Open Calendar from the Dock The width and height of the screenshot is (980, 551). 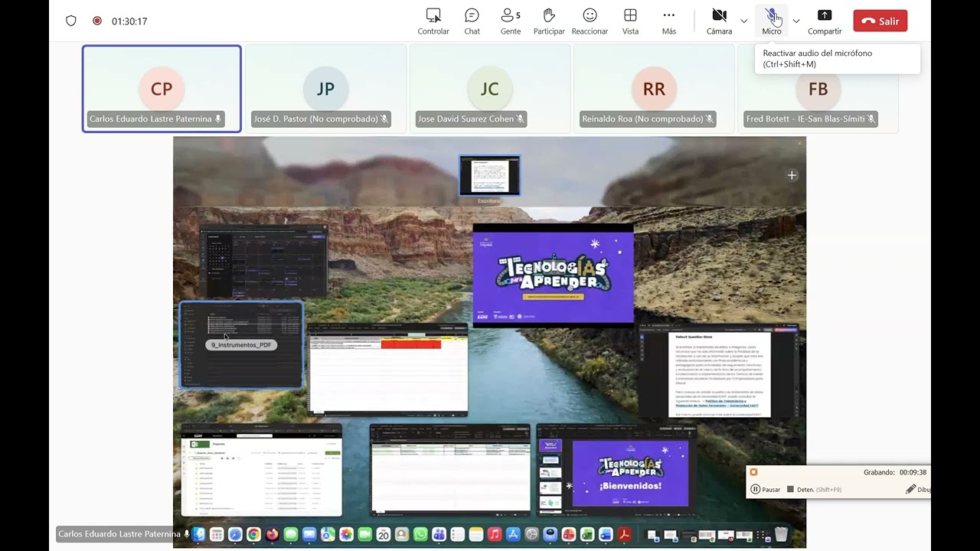coord(383,534)
